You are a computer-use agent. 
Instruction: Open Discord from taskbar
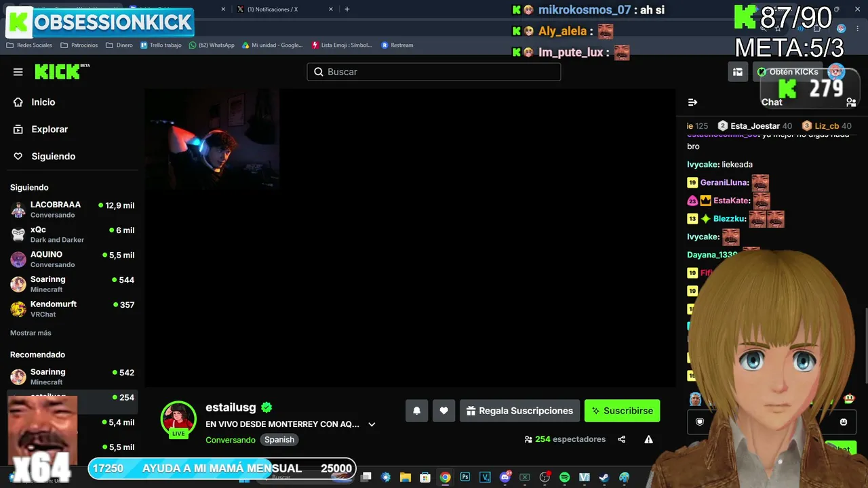(505, 477)
